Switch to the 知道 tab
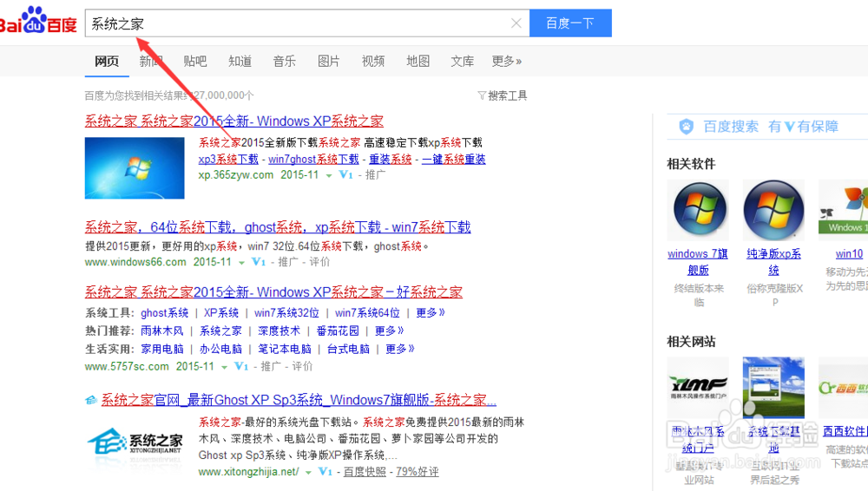The height and width of the screenshot is (491, 868). pos(240,61)
